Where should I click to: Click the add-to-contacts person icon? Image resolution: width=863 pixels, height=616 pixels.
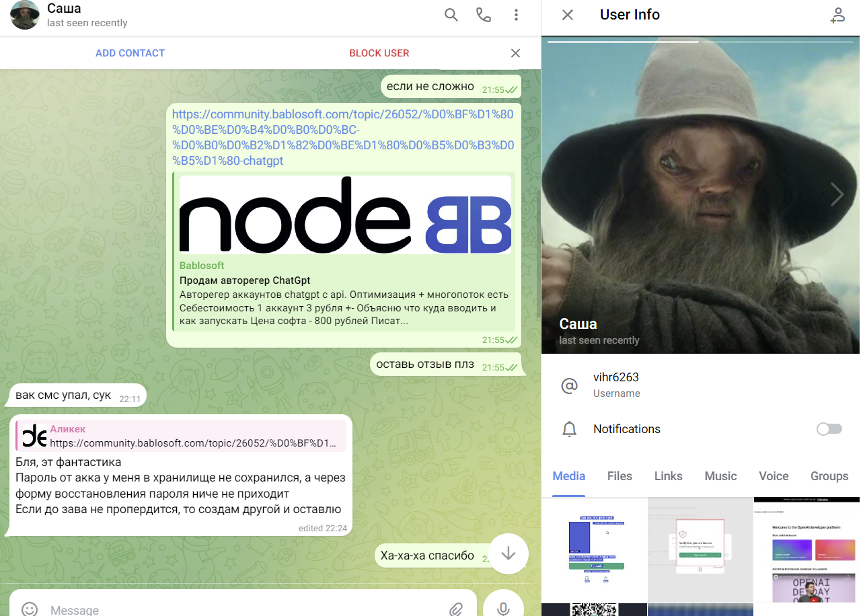[x=837, y=15]
